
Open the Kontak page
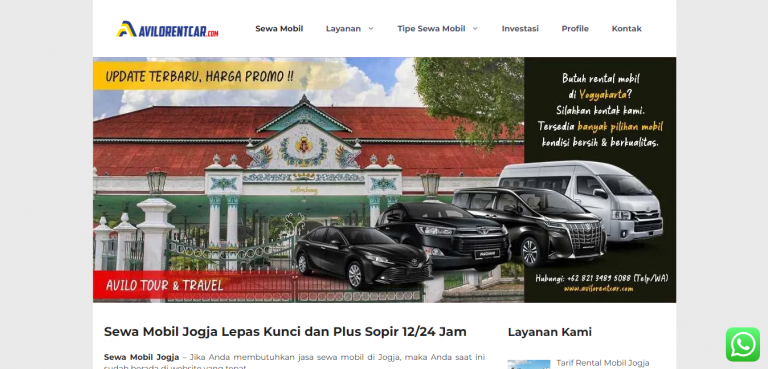pos(626,28)
